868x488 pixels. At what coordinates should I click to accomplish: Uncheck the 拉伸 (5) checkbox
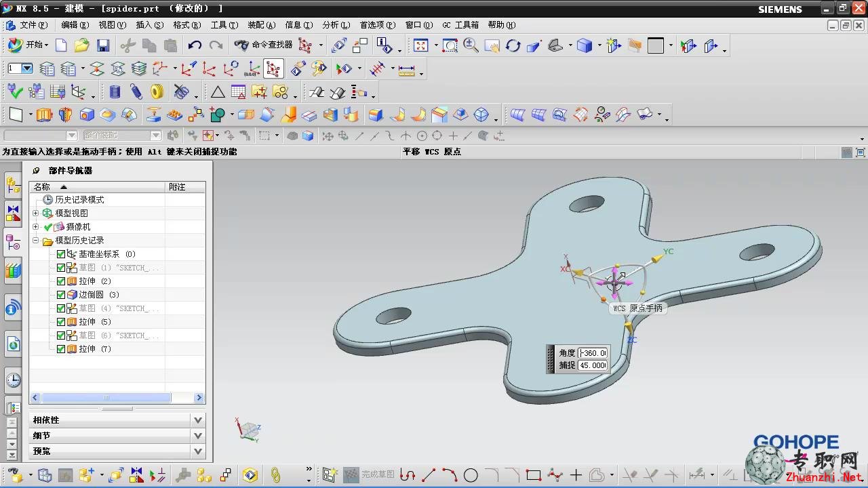(x=61, y=322)
